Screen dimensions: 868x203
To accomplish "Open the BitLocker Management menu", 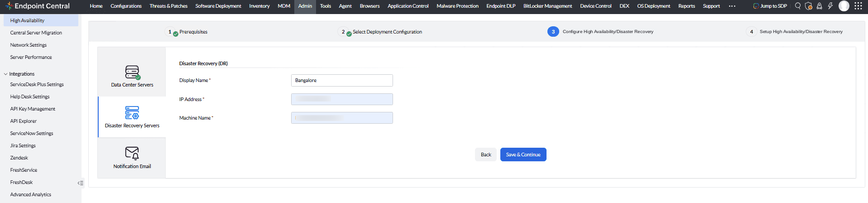I will [548, 6].
